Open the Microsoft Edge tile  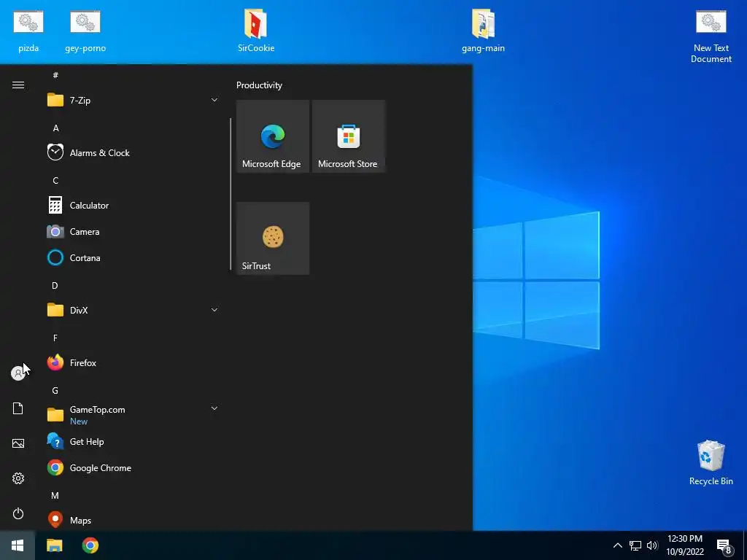coord(273,136)
